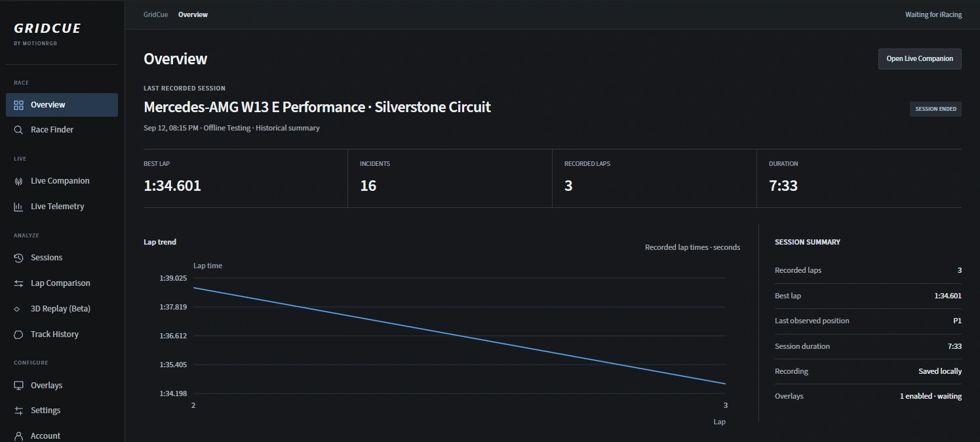Viewport: 980px width, 442px height.
Task: Switch to Live Telemetry view
Action: [62, 207]
